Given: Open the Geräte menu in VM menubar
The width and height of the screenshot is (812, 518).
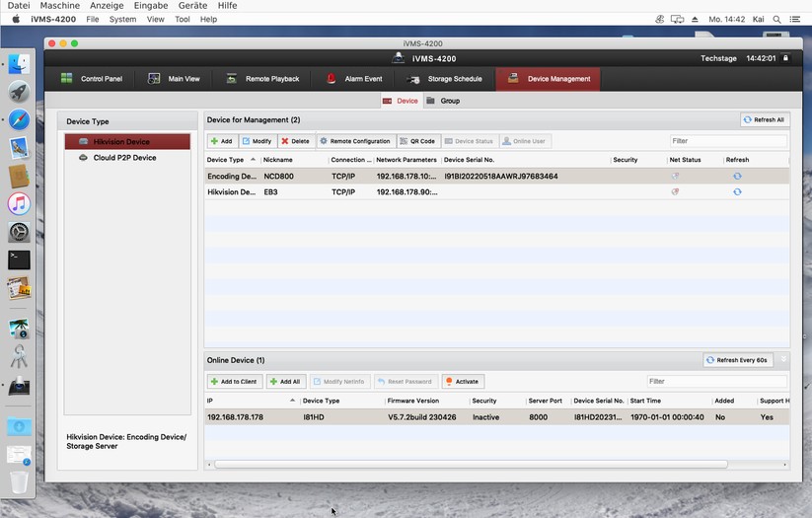Looking at the screenshot, I should pos(192,5).
